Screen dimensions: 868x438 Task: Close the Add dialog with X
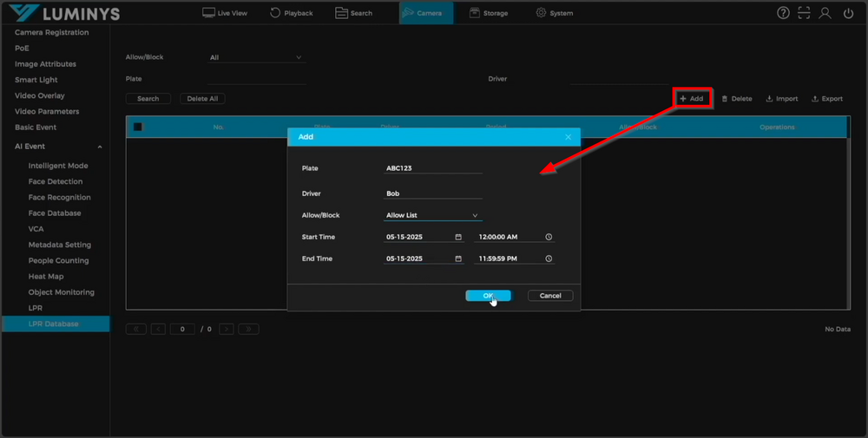569,137
